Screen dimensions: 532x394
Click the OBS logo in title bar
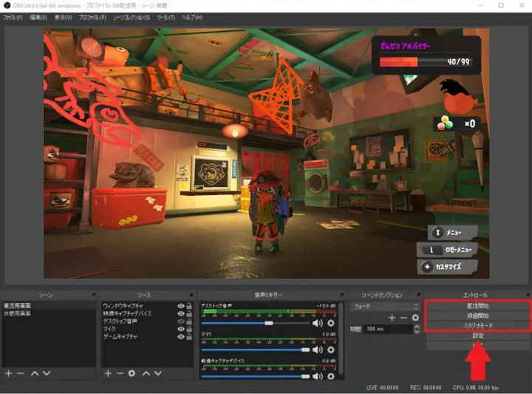[x=7, y=5]
